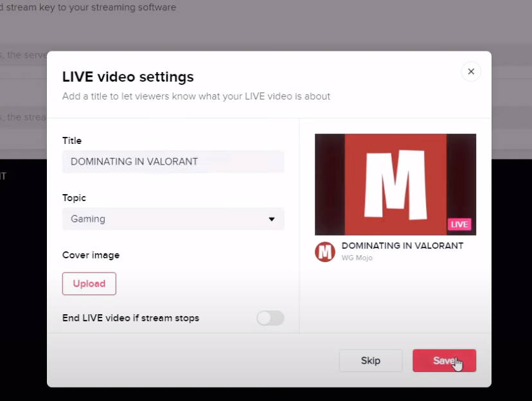Screen dimensions: 532x401
Task: Click the background stream key instruction text
Action: point(90,8)
